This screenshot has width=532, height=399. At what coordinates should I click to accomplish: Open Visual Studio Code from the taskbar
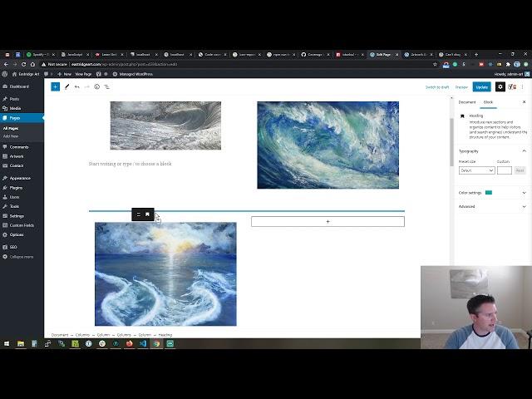pos(143,343)
